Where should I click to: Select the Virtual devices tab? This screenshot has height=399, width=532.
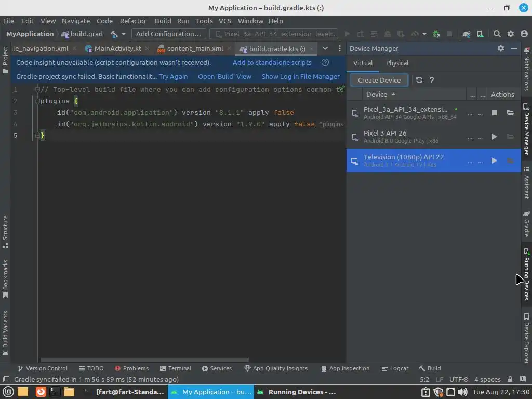point(363,63)
